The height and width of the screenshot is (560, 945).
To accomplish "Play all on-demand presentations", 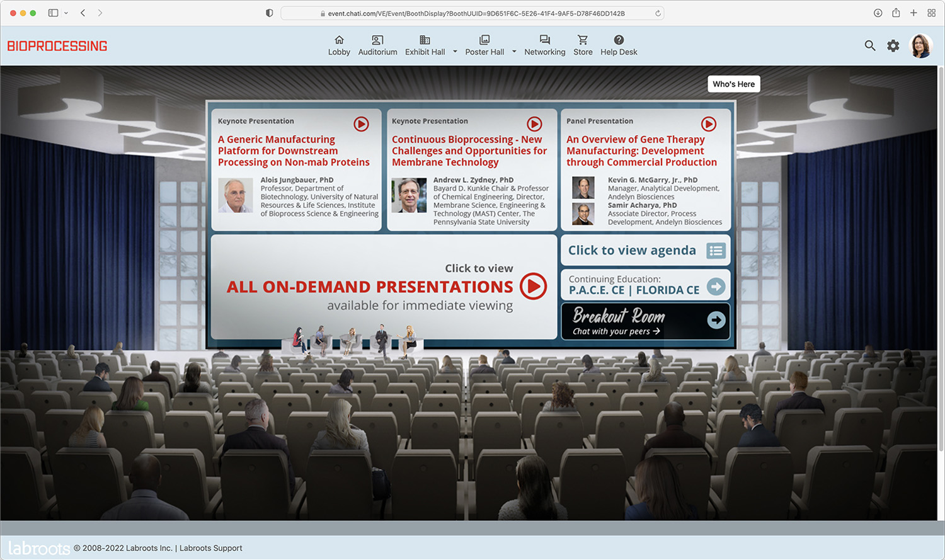I will 533,287.
